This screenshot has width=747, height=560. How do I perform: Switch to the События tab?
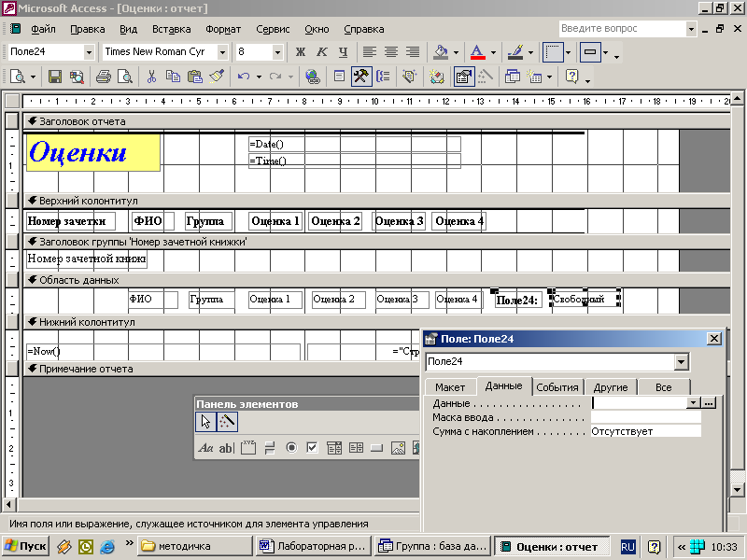(557, 387)
